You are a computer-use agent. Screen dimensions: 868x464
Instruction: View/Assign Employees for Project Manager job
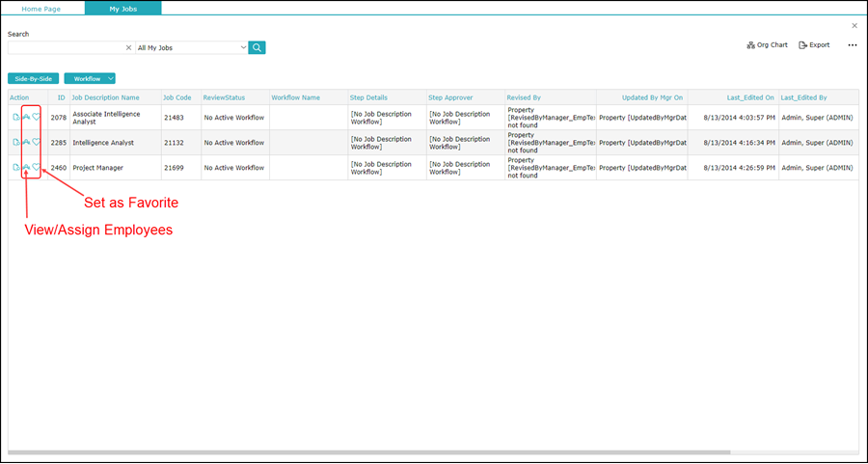coord(26,167)
